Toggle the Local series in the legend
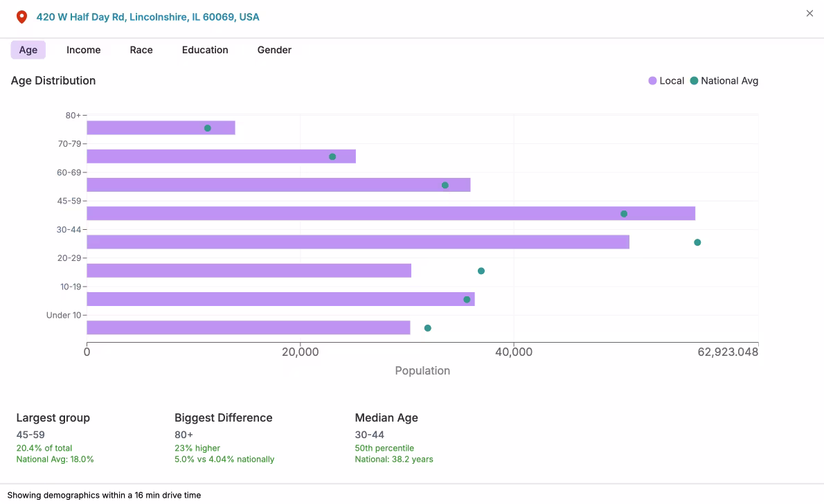824x504 pixels. coord(668,80)
